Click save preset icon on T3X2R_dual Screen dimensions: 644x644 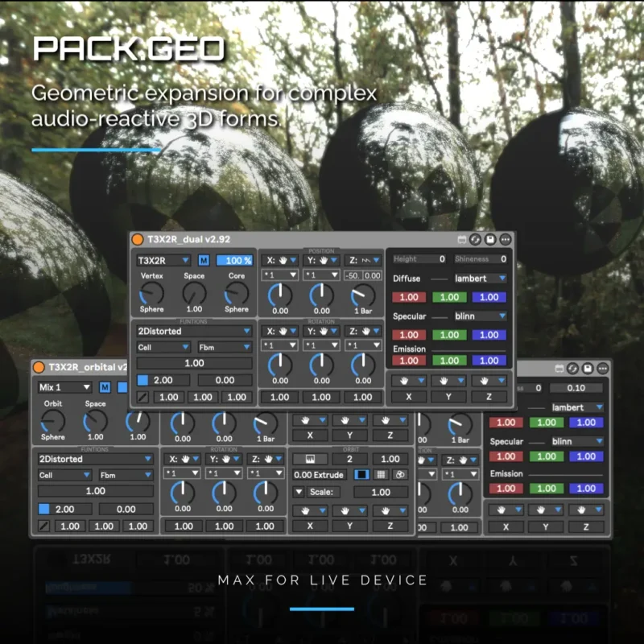490,239
